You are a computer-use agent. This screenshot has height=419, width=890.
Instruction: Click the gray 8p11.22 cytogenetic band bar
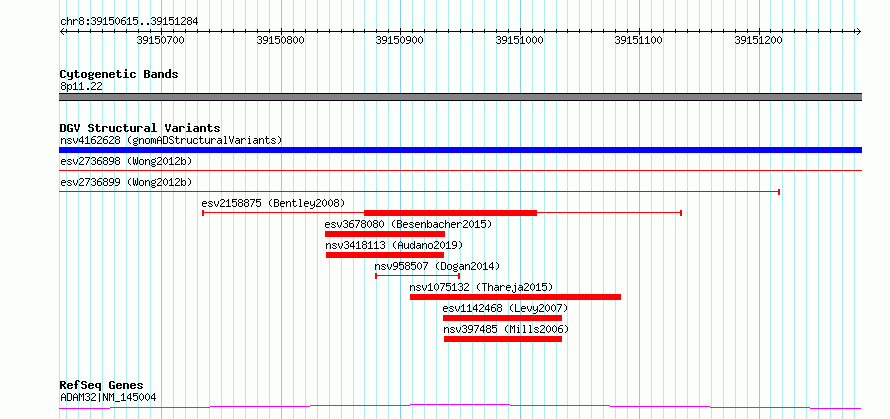point(460,97)
